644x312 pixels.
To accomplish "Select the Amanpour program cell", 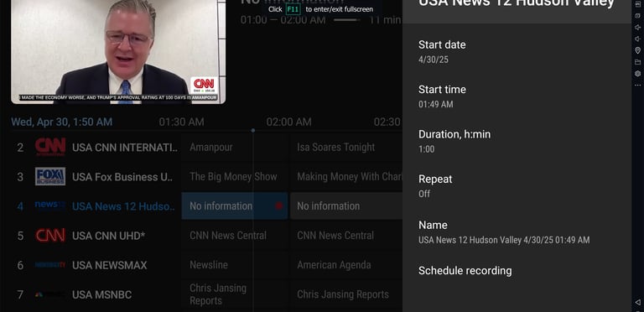I will (235, 147).
